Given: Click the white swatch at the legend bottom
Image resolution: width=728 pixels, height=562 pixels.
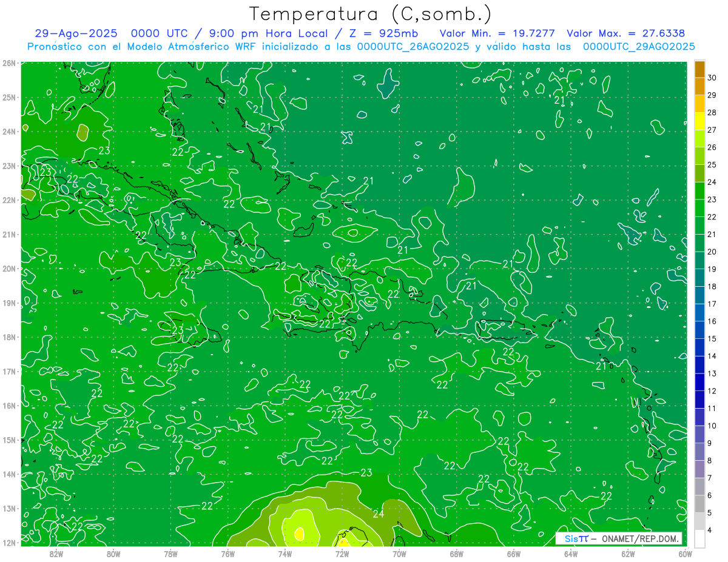Looking at the screenshot, I should tap(699, 538).
